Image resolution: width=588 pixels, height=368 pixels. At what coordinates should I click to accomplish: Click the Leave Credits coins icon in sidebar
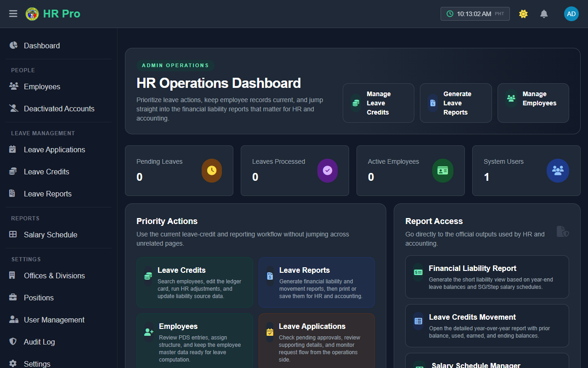click(13, 172)
